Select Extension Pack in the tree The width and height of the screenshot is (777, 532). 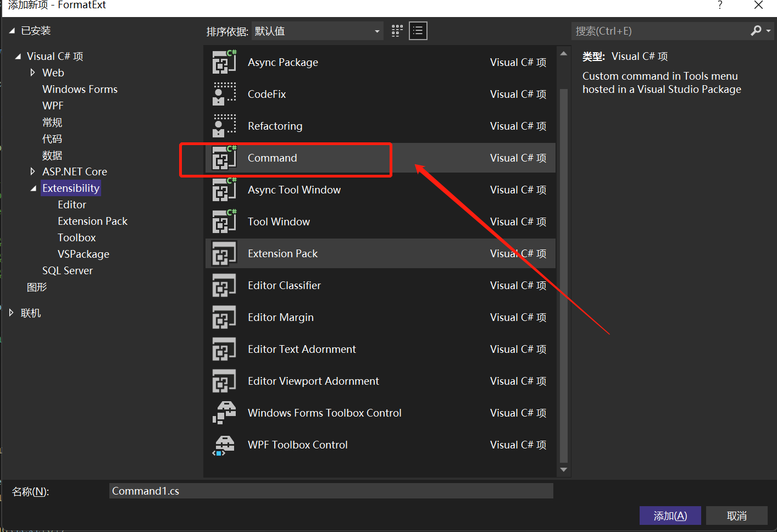pos(92,221)
